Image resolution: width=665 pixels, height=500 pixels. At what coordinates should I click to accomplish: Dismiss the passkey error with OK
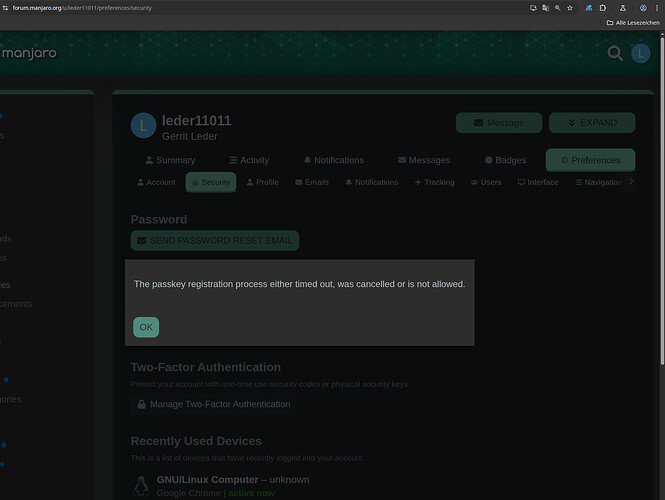(x=146, y=327)
